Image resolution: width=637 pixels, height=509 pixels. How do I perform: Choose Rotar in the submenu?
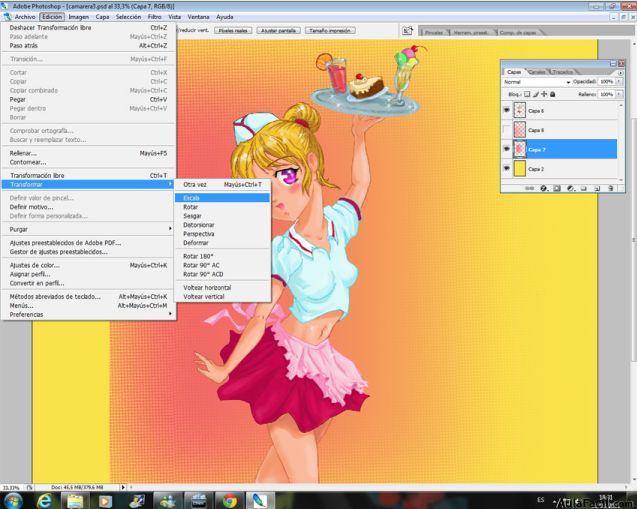pos(222,207)
